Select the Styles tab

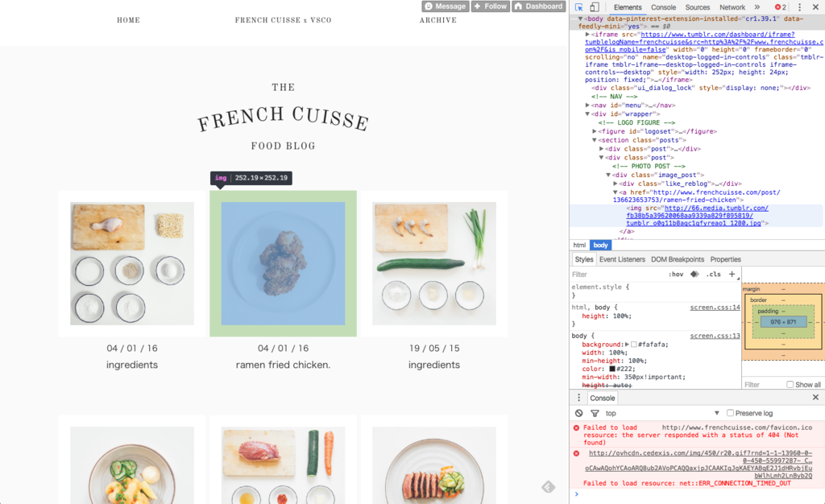click(x=584, y=259)
